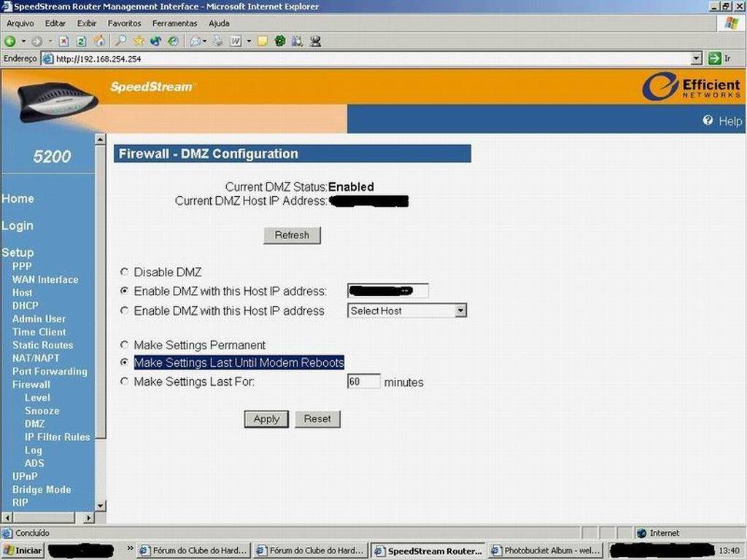Image resolution: width=747 pixels, height=560 pixels.
Task: Click the Media globe toolbar icon
Action: point(156,42)
